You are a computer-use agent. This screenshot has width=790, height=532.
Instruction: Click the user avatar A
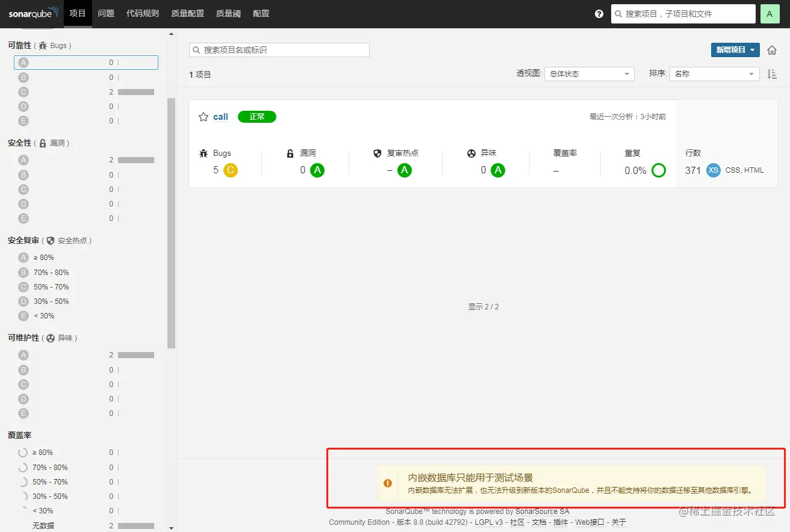coord(770,14)
